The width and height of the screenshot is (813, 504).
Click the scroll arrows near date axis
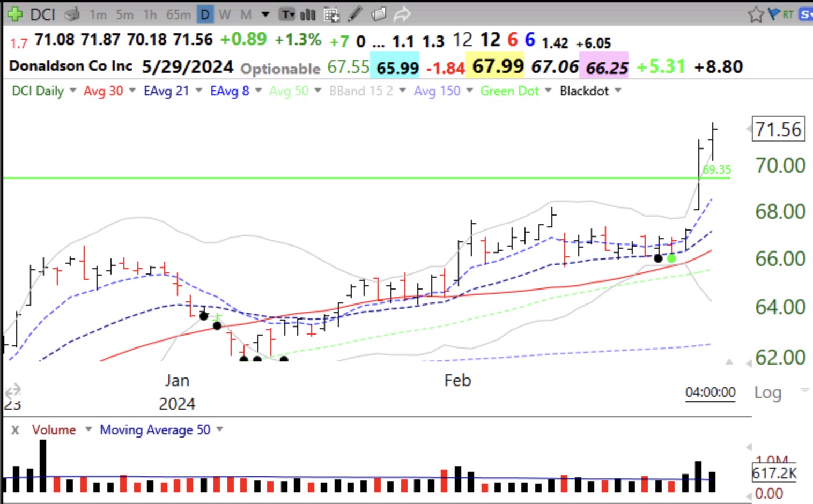click(x=13, y=390)
